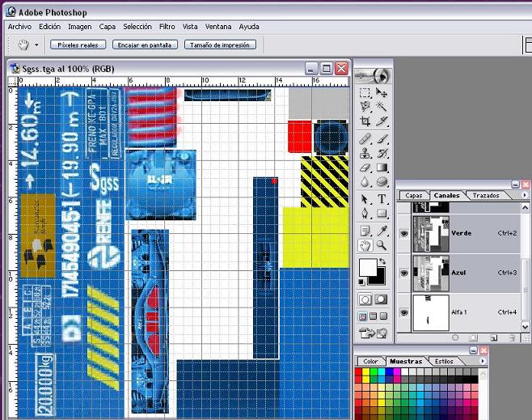The width and height of the screenshot is (532, 420).
Task: Toggle visibility of Azul channel
Action: click(x=403, y=274)
